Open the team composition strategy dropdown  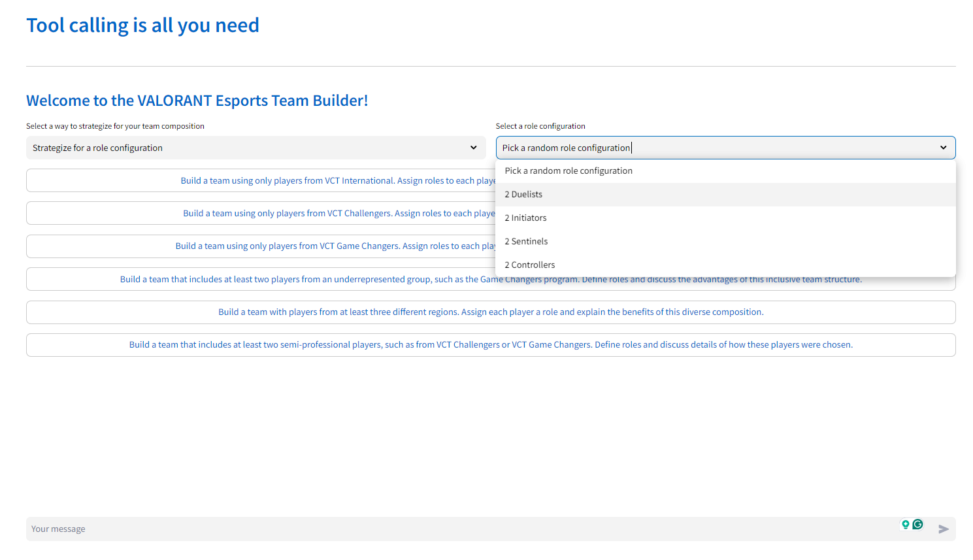pyautogui.click(x=256, y=148)
